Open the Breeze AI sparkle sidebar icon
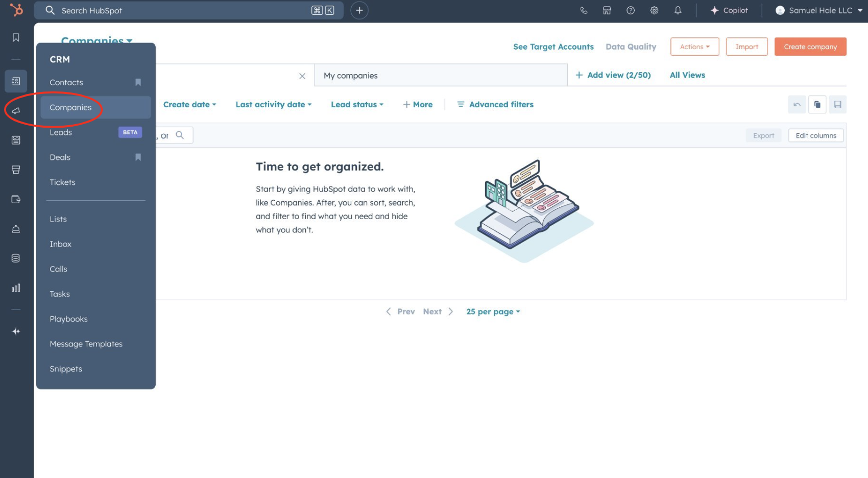Screen dimensions: 868x478 coord(16,331)
